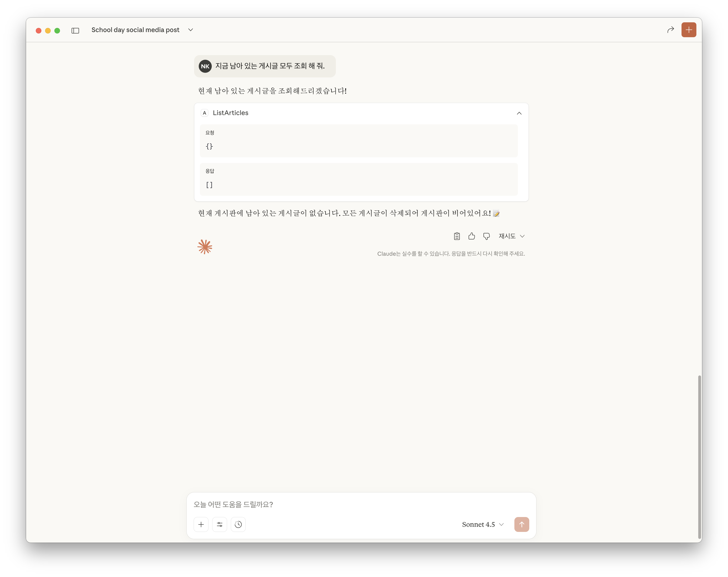This screenshot has height=577, width=728.
Task: Send the message with arrow button
Action: point(522,524)
